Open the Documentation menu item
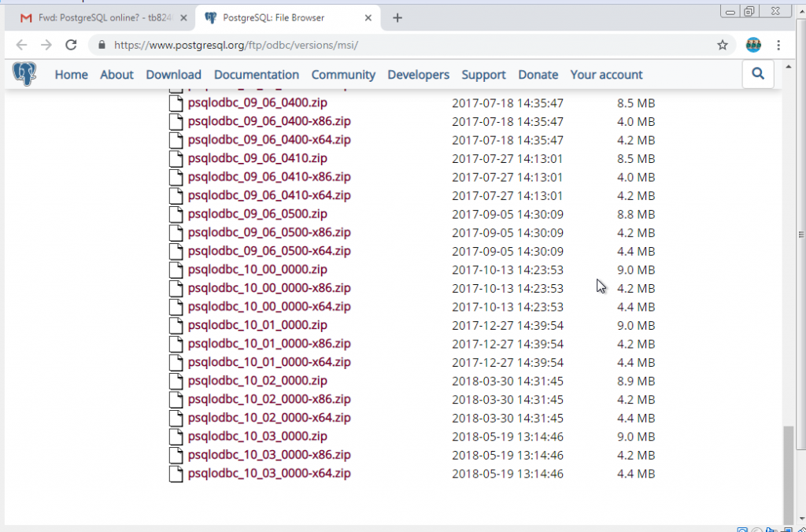The height and width of the screenshot is (532, 806). [x=256, y=75]
